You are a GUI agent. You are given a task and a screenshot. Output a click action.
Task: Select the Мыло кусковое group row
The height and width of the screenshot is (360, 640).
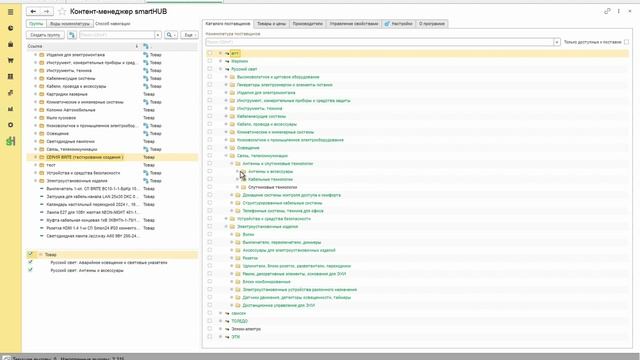112,118
